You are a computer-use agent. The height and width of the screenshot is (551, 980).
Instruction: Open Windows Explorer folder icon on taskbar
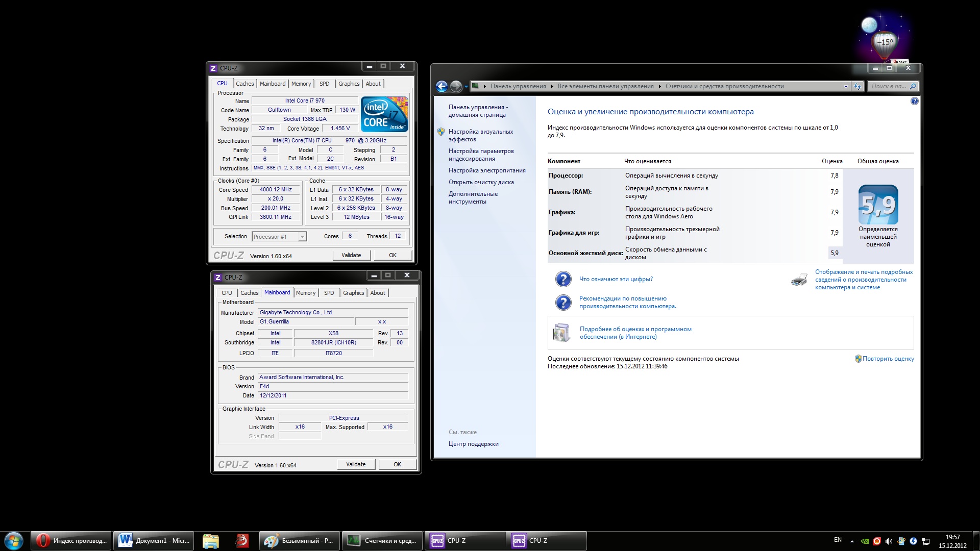[x=211, y=541]
